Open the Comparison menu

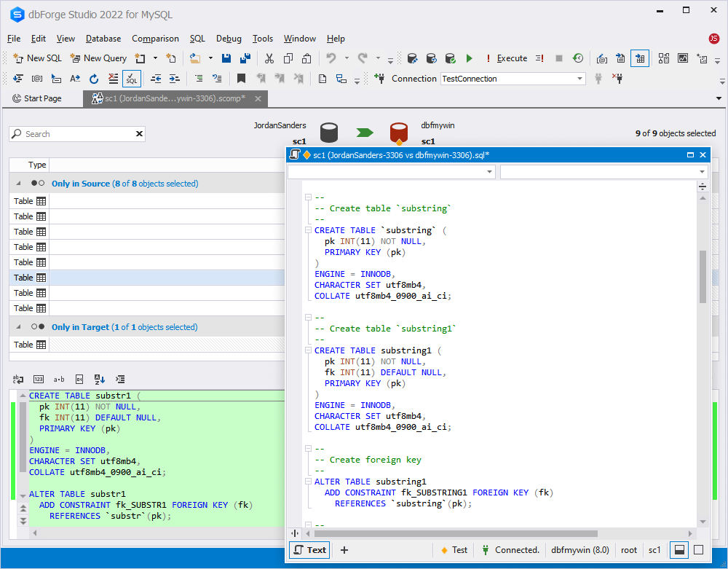155,39
